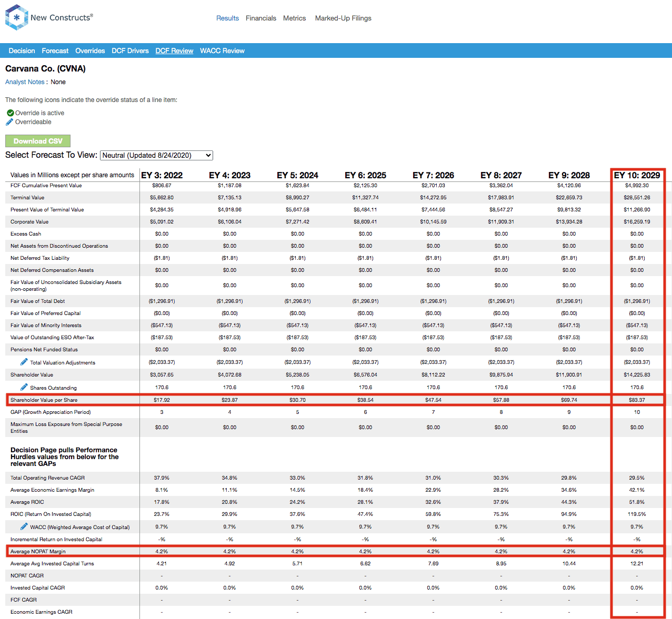Open the Results top navigation item
672x619 pixels.
(x=227, y=18)
